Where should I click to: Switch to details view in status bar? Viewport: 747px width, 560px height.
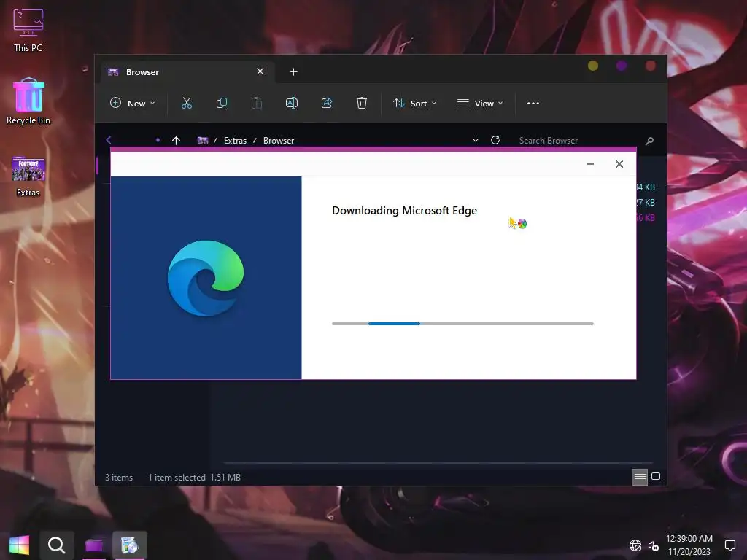640,477
